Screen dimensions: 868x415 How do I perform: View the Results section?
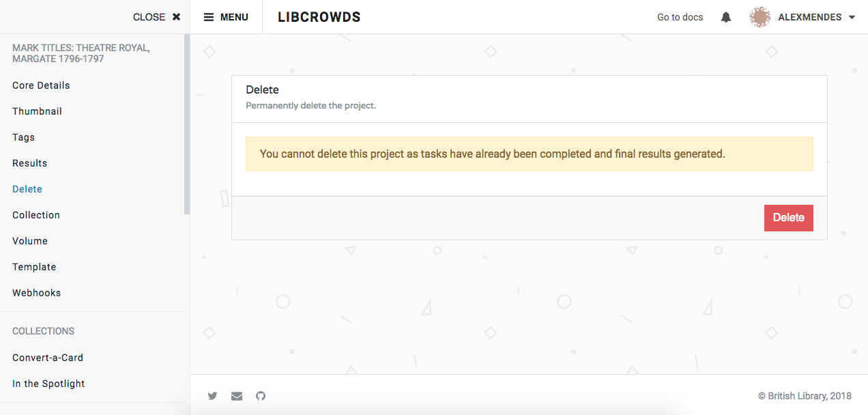pyautogui.click(x=29, y=162)
